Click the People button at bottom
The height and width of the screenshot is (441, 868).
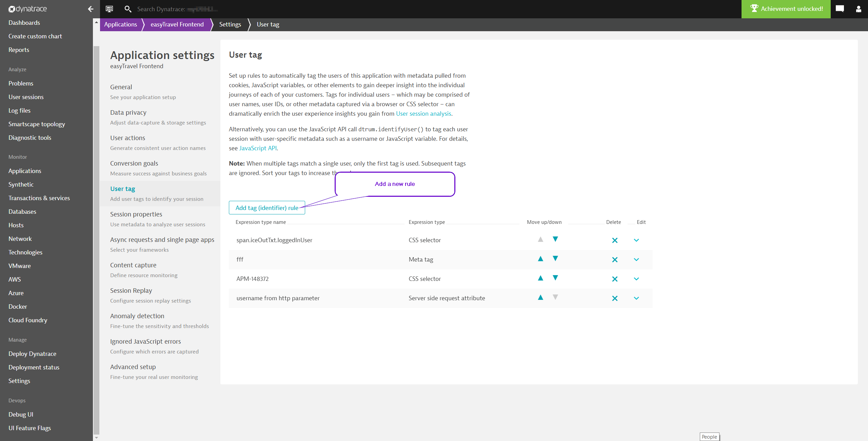[x=709, y=437]
